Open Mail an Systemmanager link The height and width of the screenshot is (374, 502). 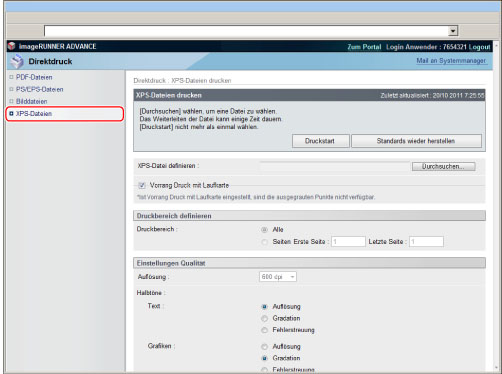tap(451, 61)
